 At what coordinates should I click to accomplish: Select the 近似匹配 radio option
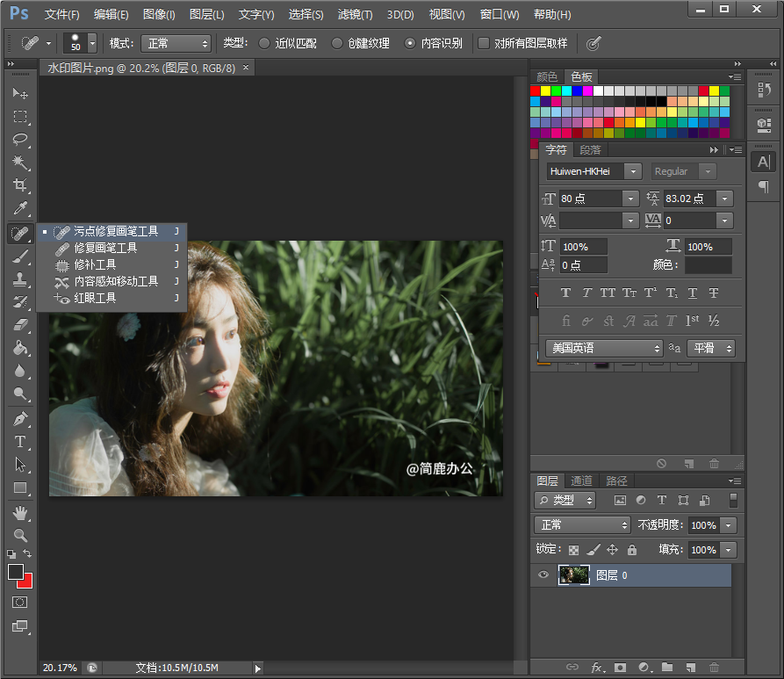point(265,43)
